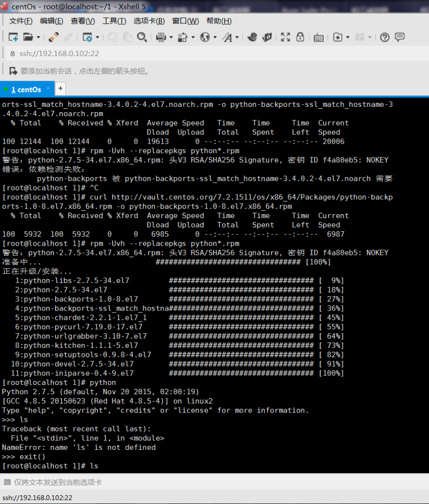Image resolution: width=429 pixels, height=504 pixels.
Task: Click the 11:python-iniparse-0.4-9.el7 line
Action: click(x=177, y=373)
